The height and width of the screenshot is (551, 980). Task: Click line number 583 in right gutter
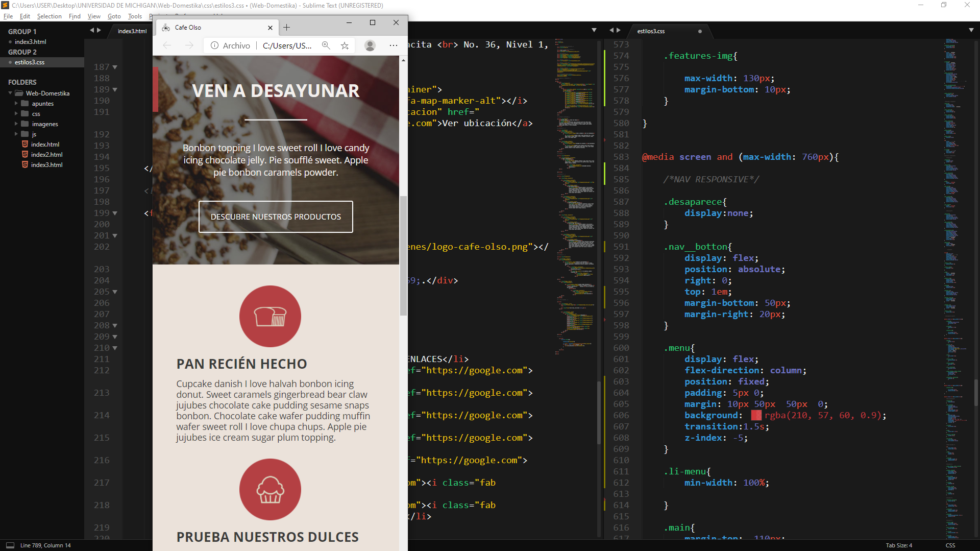(x=621, y=157)
